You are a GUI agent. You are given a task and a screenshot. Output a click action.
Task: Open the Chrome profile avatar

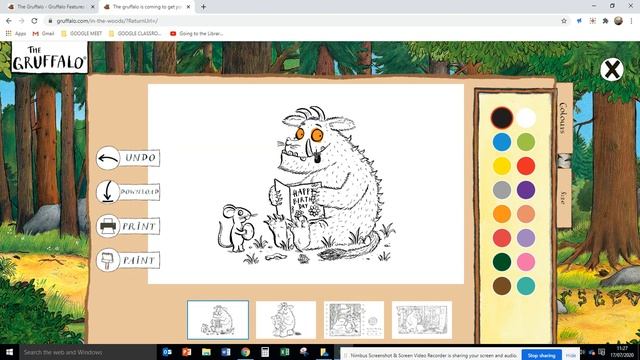click(618, 21)
